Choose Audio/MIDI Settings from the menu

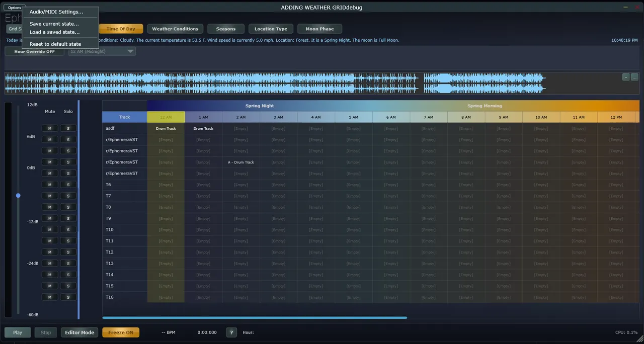56,12
